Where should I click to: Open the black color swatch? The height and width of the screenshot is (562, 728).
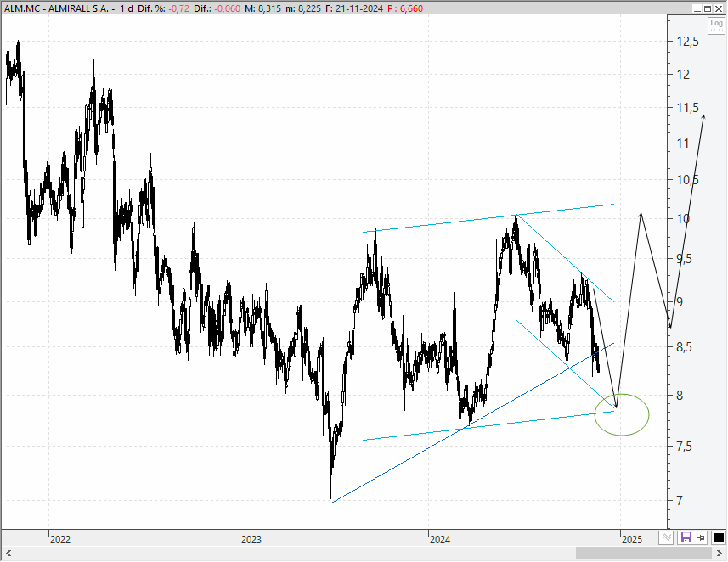pos(718,538)
